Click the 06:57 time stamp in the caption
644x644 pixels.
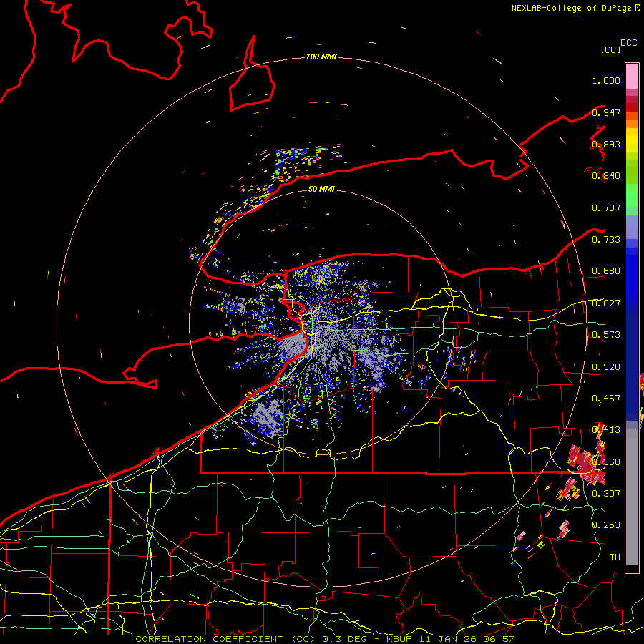tap(499, 639)
